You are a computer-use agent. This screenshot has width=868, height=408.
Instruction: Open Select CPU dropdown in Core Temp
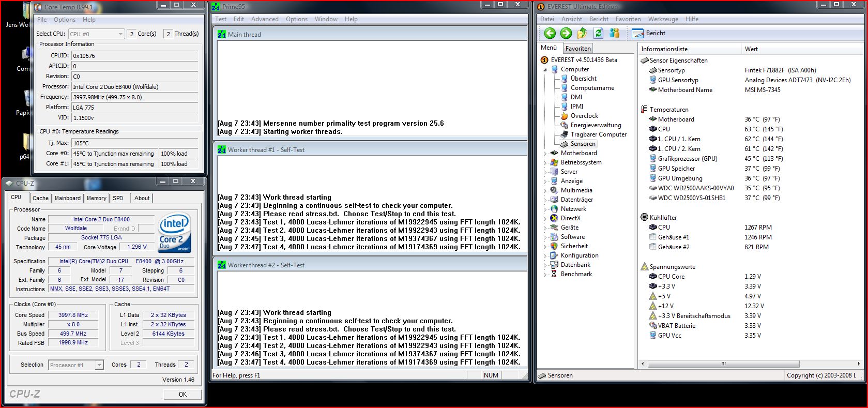point(97,34)
